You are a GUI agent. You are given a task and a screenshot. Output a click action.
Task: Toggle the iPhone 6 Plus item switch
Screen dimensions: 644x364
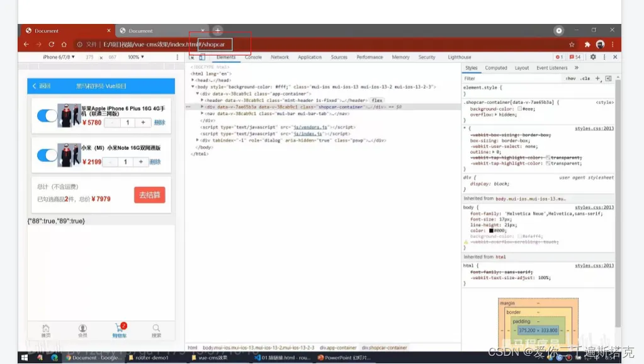tap(47, 115)
